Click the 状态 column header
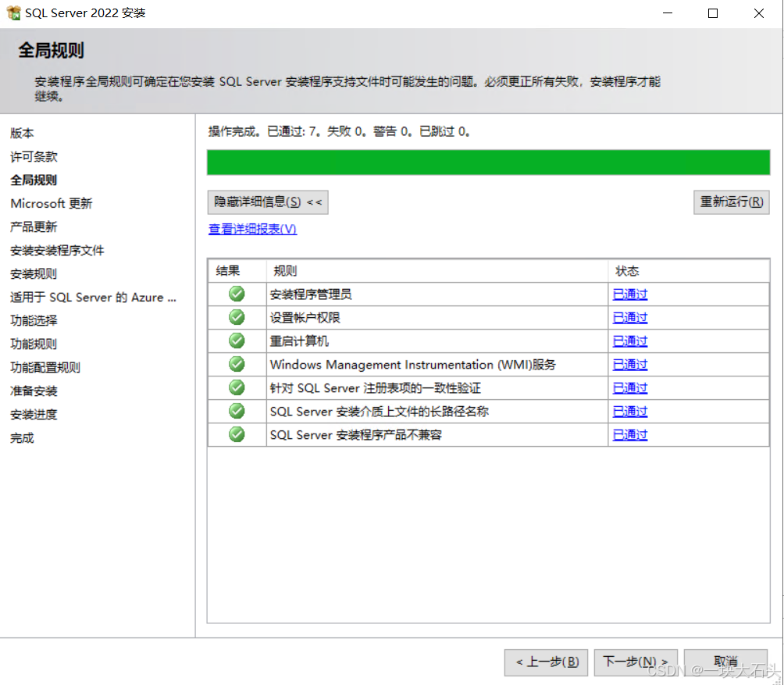Viewport: 784px width, 685px height. pyautogui.click(x=689, y=271)
